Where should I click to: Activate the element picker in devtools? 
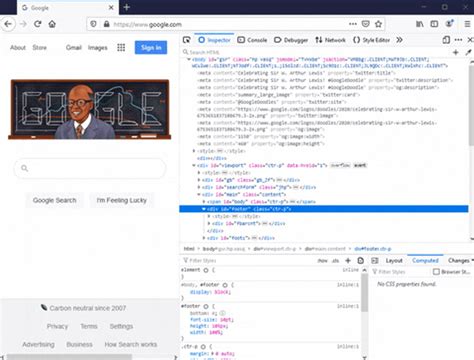coord(186,40)
